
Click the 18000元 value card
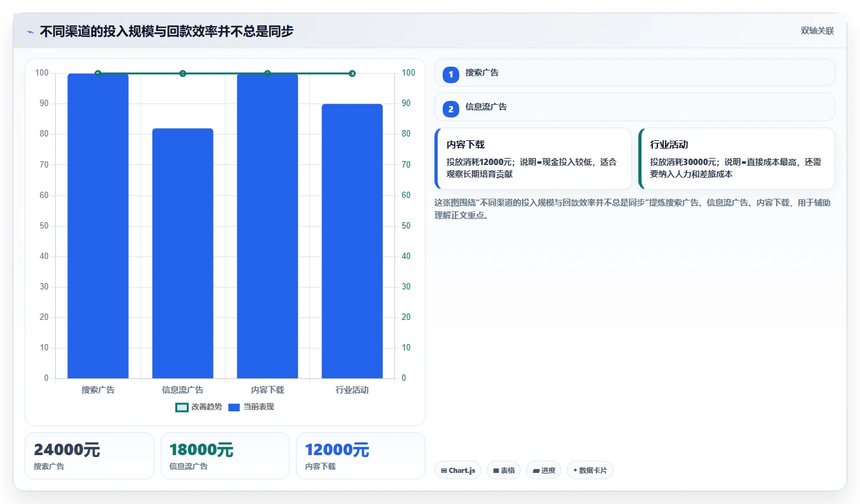(x=225, y=456)
